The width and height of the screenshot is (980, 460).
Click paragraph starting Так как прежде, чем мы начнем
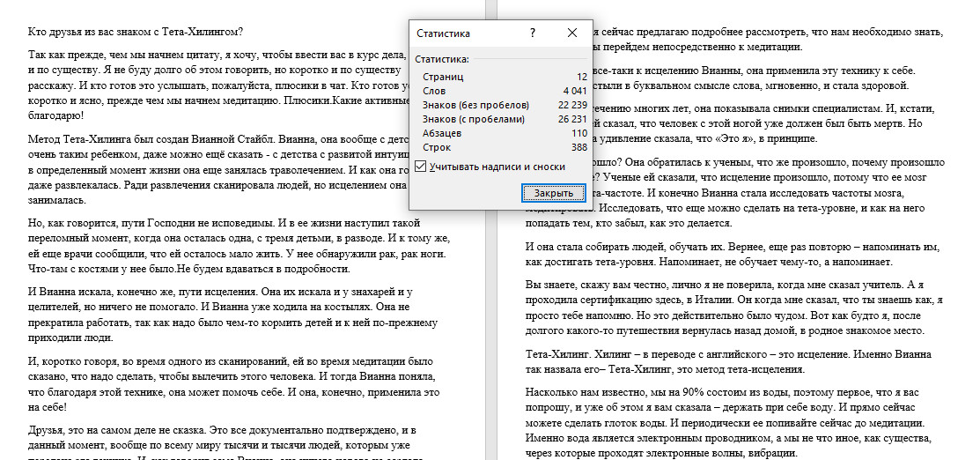tap(218, 85)
